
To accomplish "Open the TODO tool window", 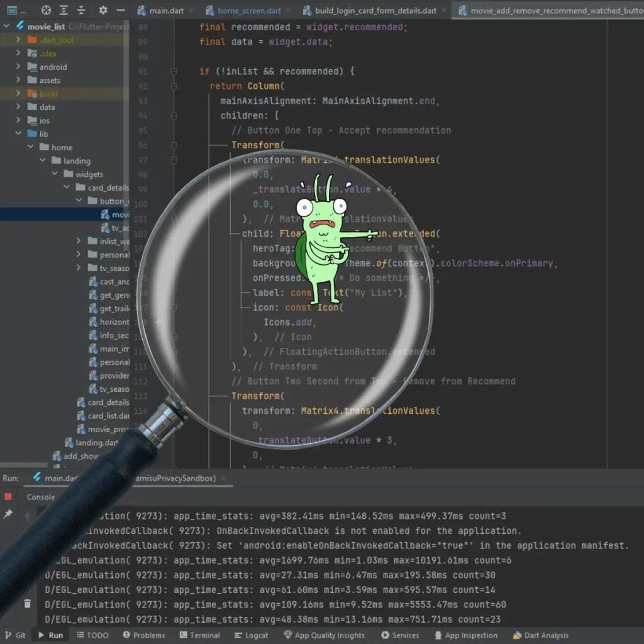I will coord(92,635).
